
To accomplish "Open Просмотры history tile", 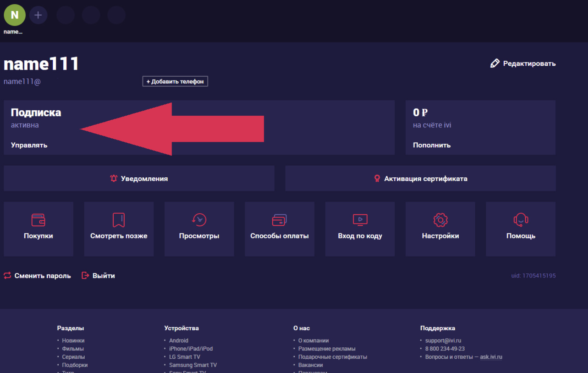I will click(199, 229).
